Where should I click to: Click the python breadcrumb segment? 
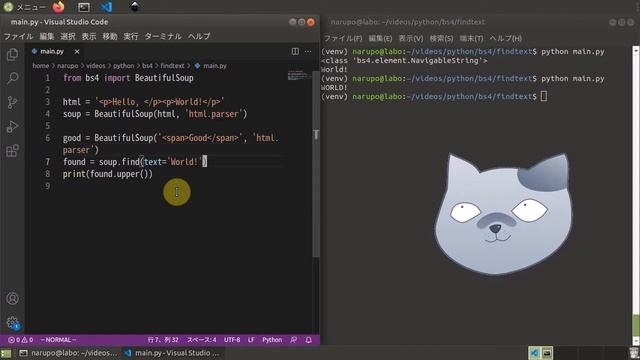click(124, 66)
